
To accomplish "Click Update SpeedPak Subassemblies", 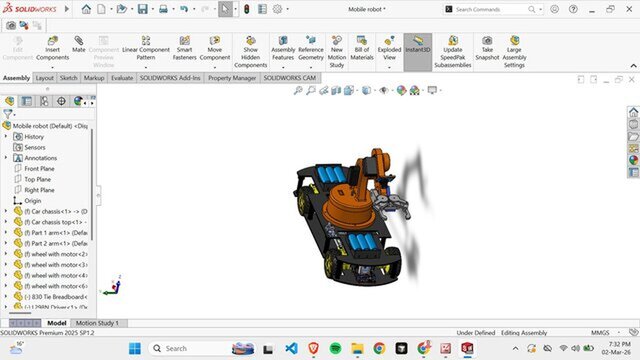I will (453, 52).
